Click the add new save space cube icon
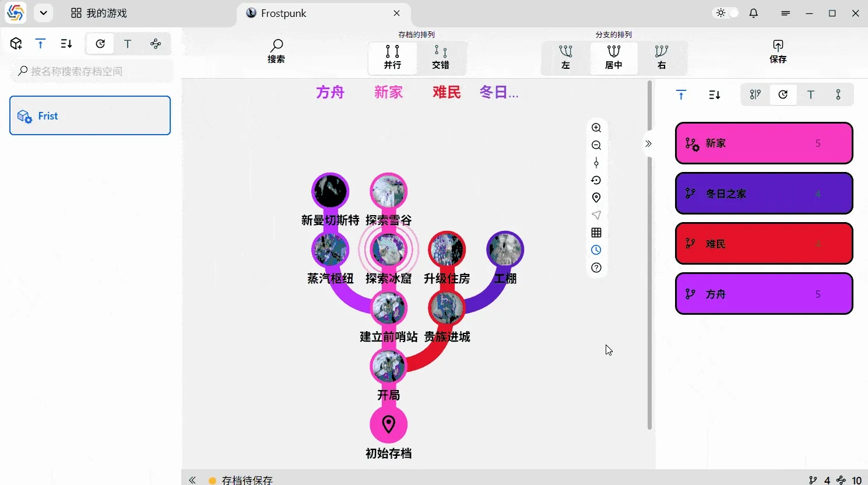 pyautogui.click(x=16, y=44)
